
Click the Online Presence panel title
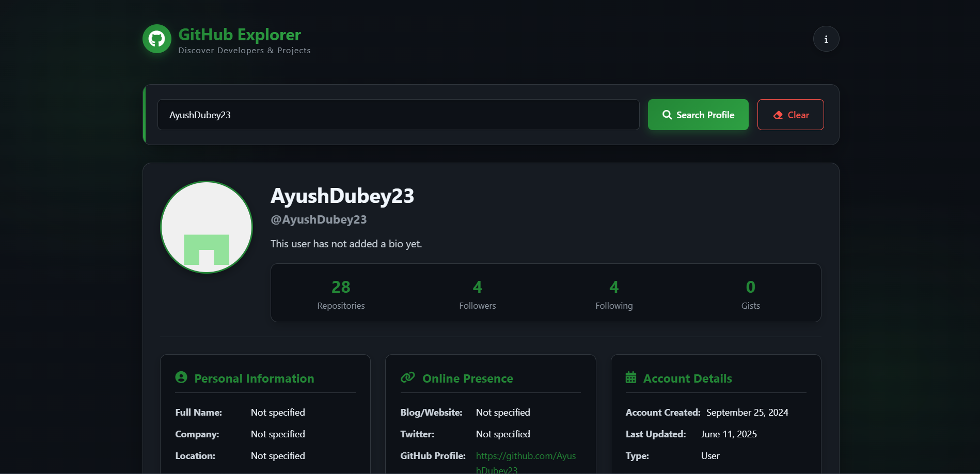tap(467, 378)
